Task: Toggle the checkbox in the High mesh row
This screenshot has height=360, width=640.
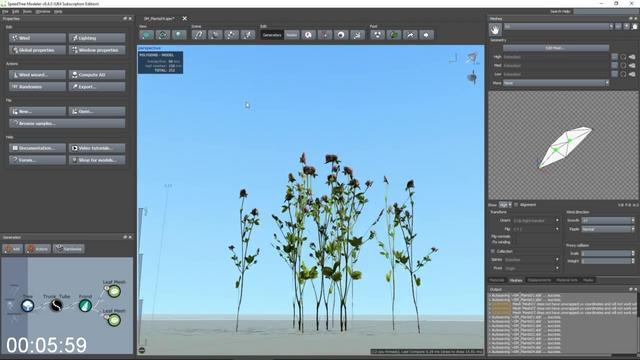Action: (614, 57)
